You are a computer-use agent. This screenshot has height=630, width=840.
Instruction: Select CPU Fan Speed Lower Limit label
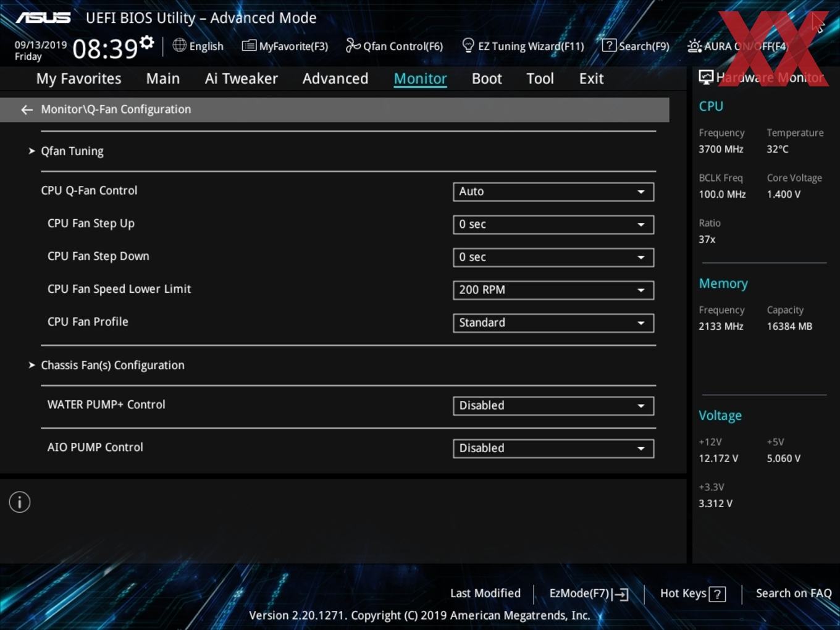[x=119, y=289]
